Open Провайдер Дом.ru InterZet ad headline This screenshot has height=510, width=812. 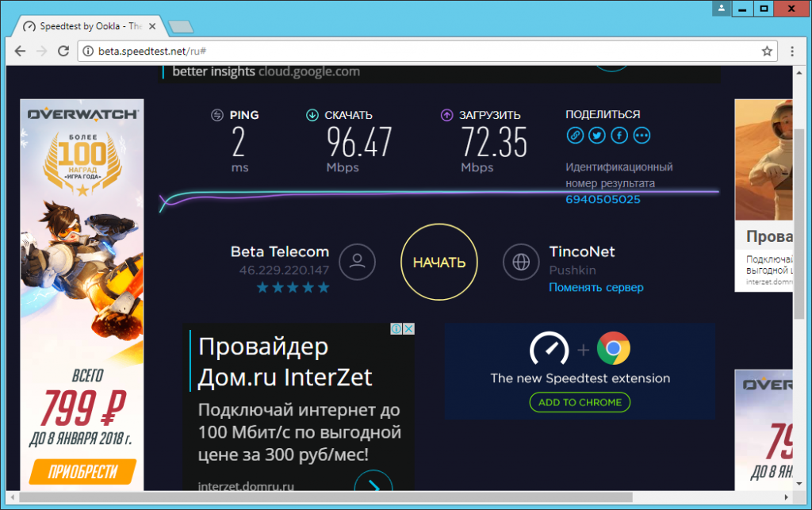coord(285,362)
